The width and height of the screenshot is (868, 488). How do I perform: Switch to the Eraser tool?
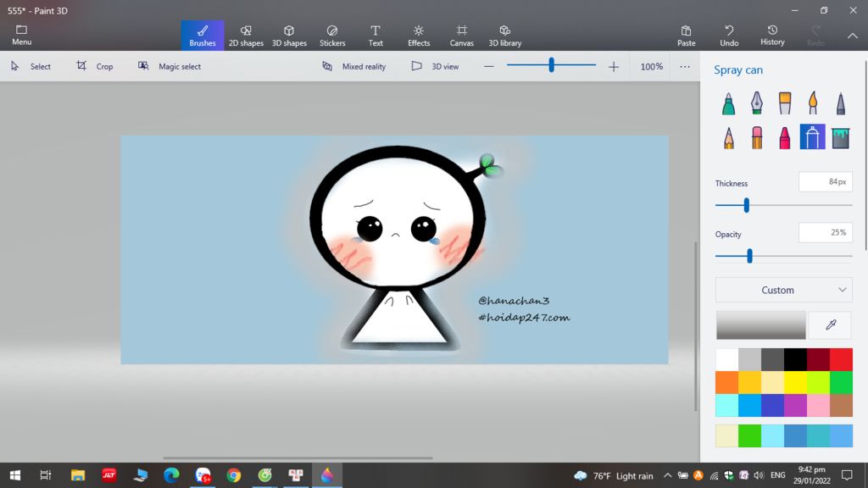click(x=756, y=137)
